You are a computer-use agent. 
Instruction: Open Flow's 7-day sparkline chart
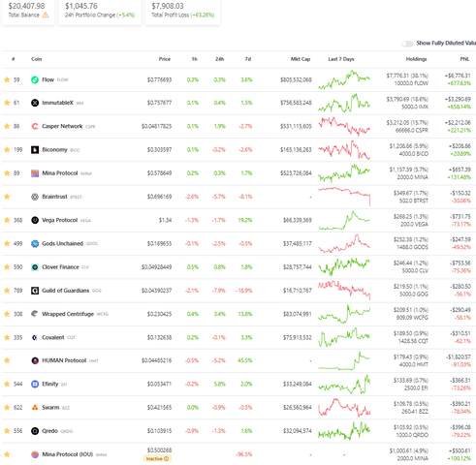coord(344,79)
